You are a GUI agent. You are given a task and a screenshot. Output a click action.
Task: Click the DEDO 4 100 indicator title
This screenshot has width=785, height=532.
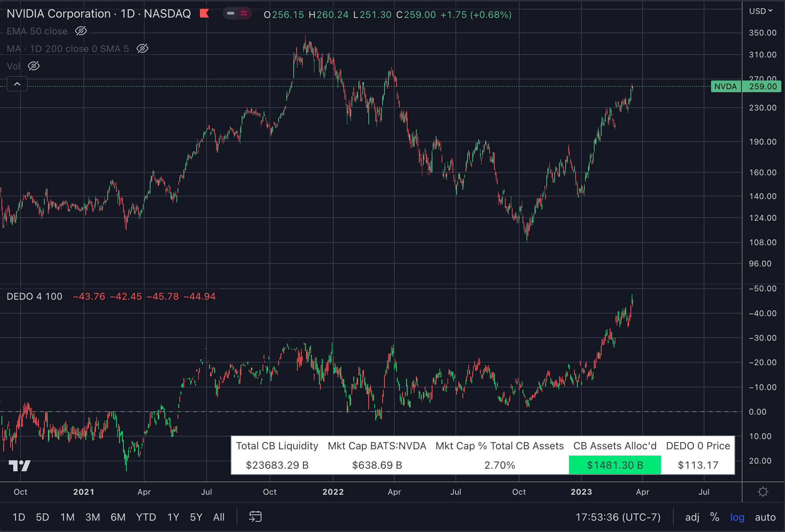34,296
